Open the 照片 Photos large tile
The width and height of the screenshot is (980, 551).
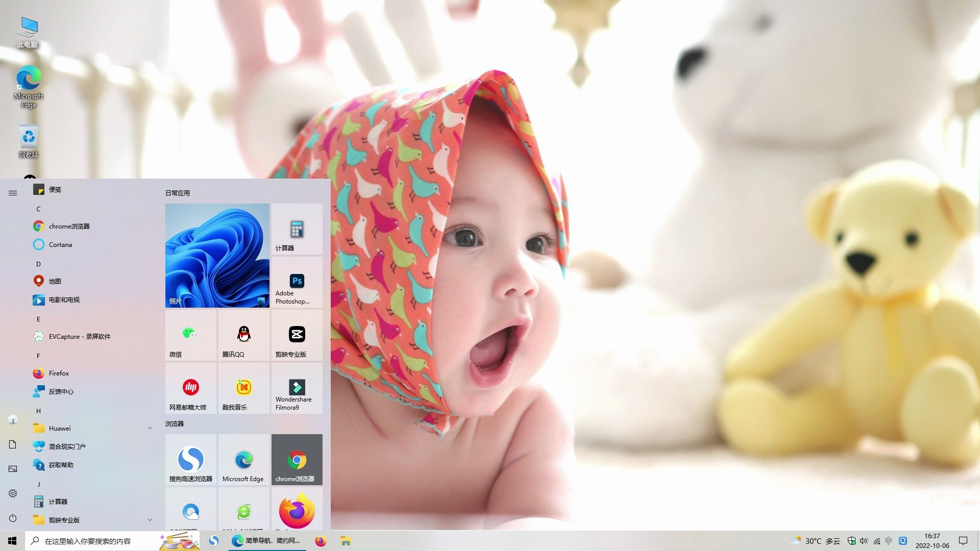[217, 256]
